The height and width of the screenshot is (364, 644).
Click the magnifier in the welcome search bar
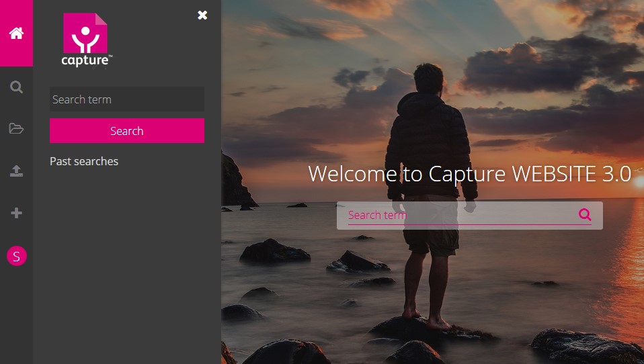(x=585, y=215)
